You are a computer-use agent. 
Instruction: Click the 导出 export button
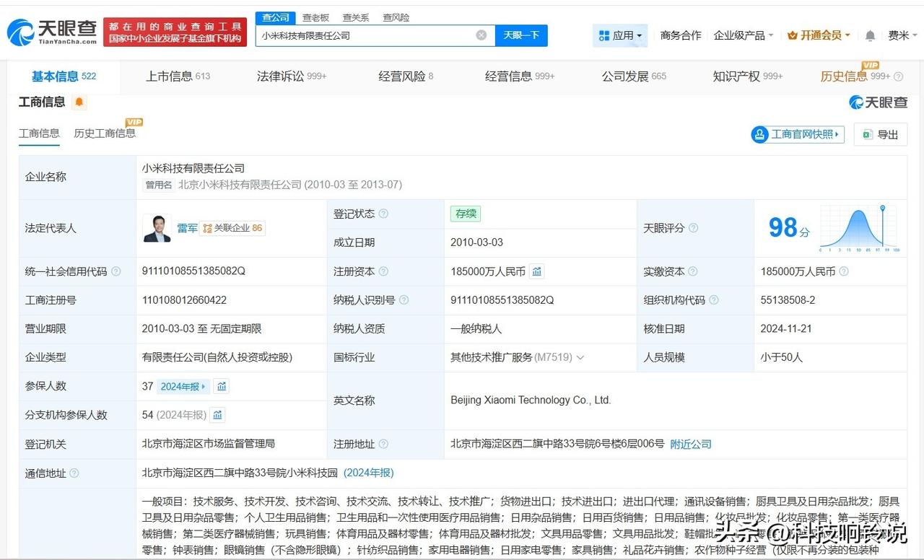pyautogui.click(x=881, y=134)
